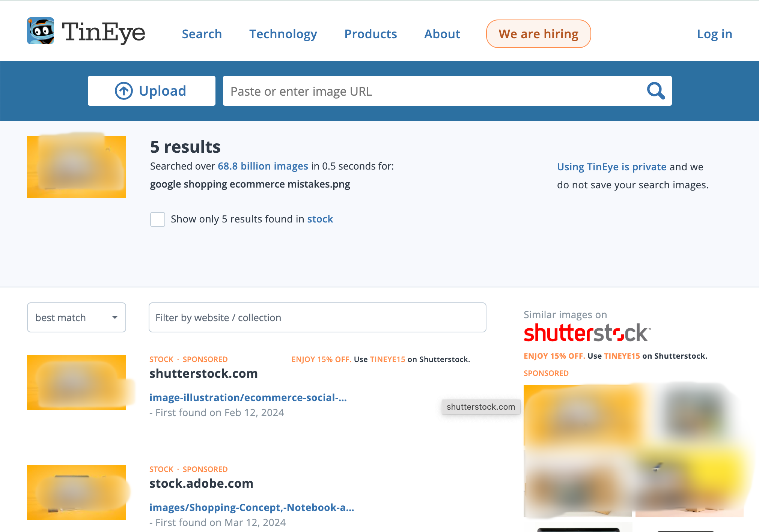Viewport: 759px width, 532px height.
Task: Click the shutterstock.com result thumbnail
Action: pos(77,382)
